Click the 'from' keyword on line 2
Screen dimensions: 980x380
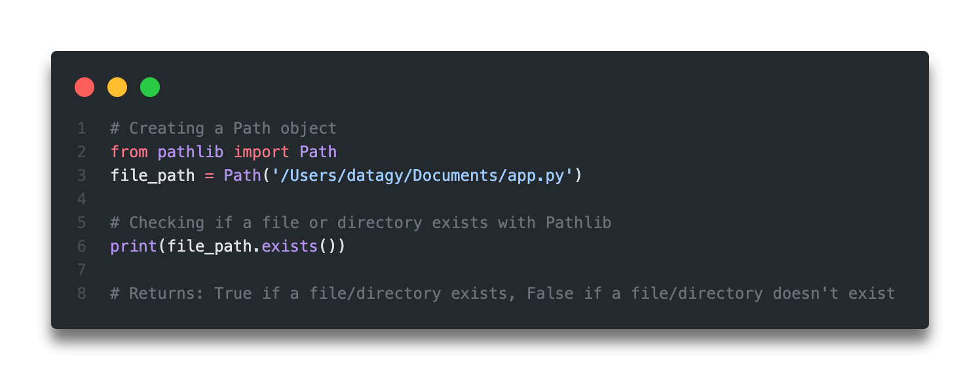point(129,152)
